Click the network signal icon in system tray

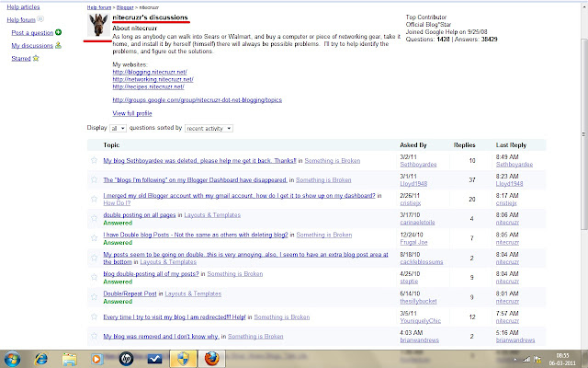[x=526, y=360]
